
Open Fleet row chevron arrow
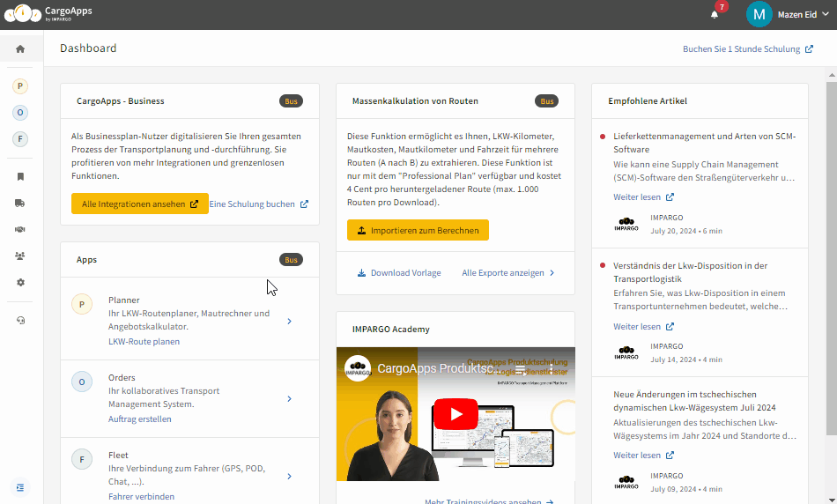(x=289, y=476)
